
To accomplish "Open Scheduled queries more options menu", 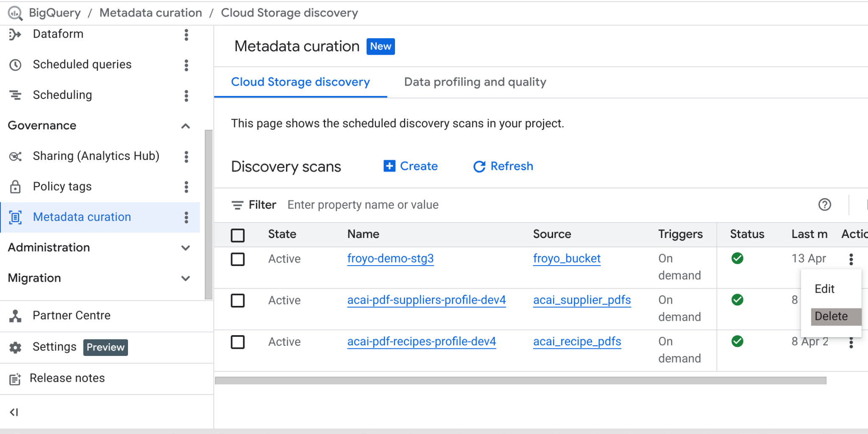I will 186,65.
